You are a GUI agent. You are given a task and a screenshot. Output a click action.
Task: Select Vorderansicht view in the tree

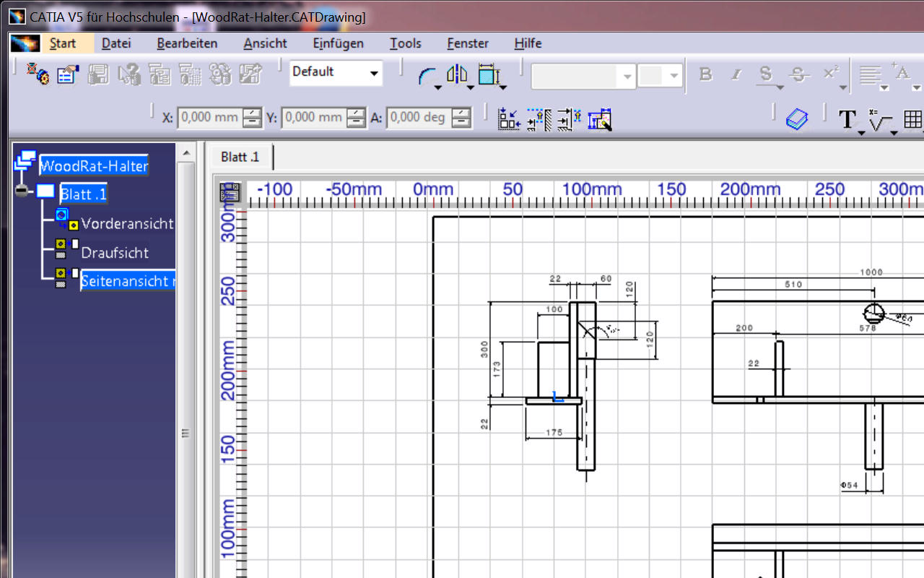127,223
